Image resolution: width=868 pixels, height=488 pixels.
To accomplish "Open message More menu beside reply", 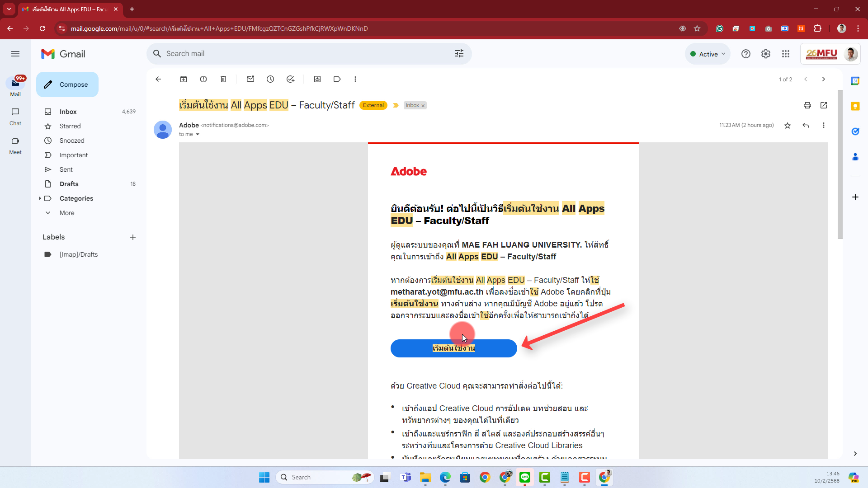I will pos(824,126).
